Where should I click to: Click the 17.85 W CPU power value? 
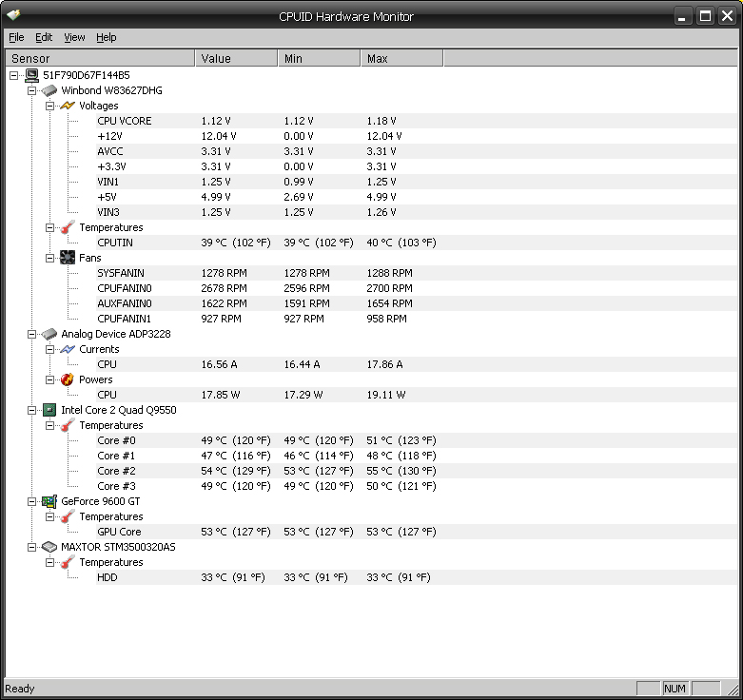pyautogui.click(x=221, y=395)
